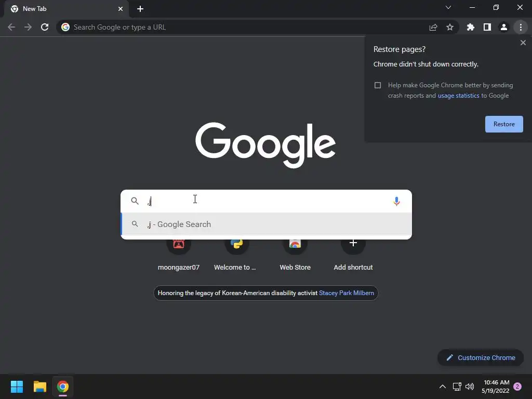Open File Explorer from taskbar
The image size is (532, 399).
pos(39,387)
